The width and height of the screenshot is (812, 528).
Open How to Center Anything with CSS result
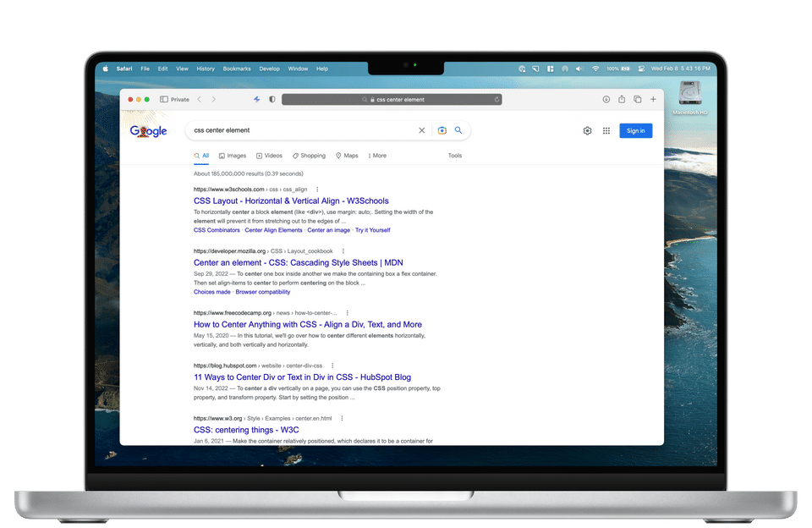tap(308, 324)
